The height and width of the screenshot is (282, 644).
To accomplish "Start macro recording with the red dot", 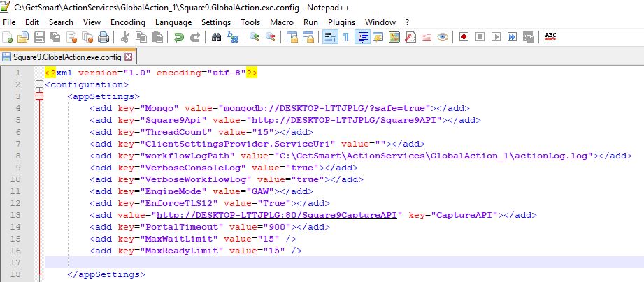I will click(464, 37).
